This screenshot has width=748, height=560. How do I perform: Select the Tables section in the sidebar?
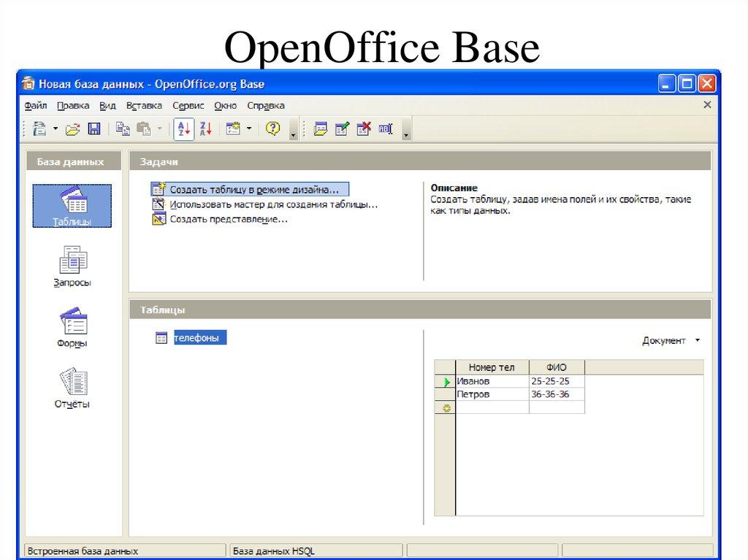point(72,205)
